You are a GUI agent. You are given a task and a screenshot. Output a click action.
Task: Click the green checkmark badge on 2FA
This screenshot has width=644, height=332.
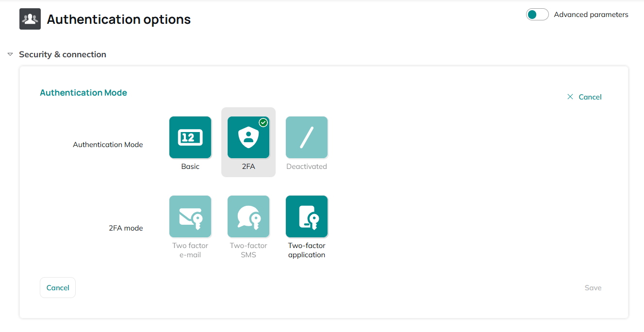(264, 122)
